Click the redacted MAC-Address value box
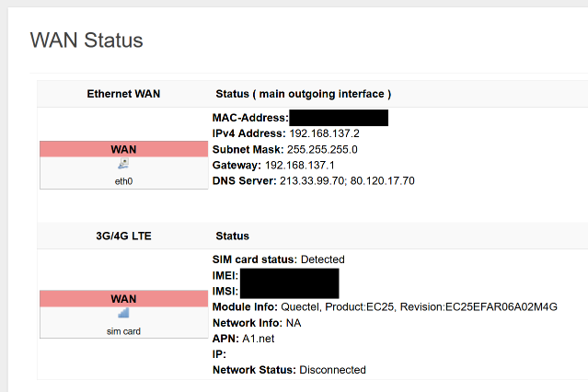 [339, 118]
